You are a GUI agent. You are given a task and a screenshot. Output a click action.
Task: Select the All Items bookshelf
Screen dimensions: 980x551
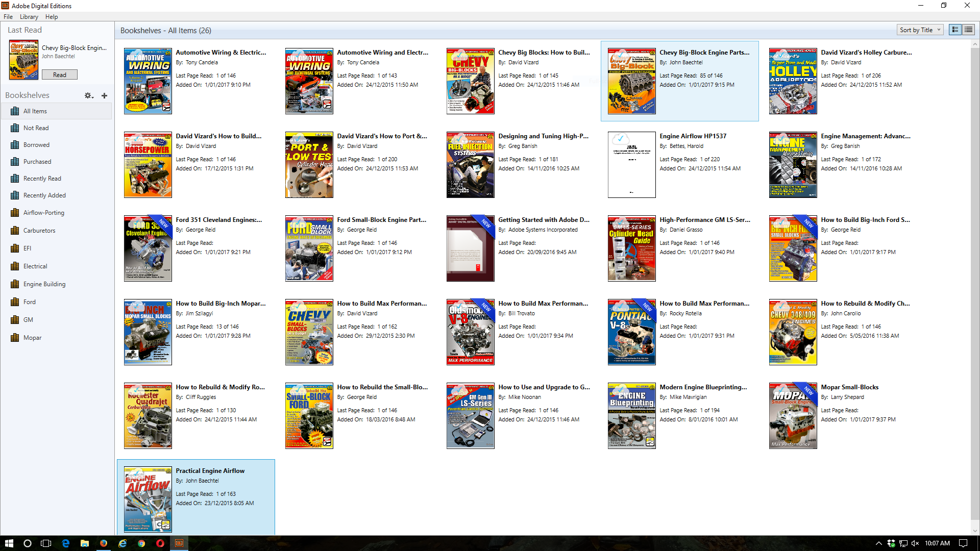[56, 111]
